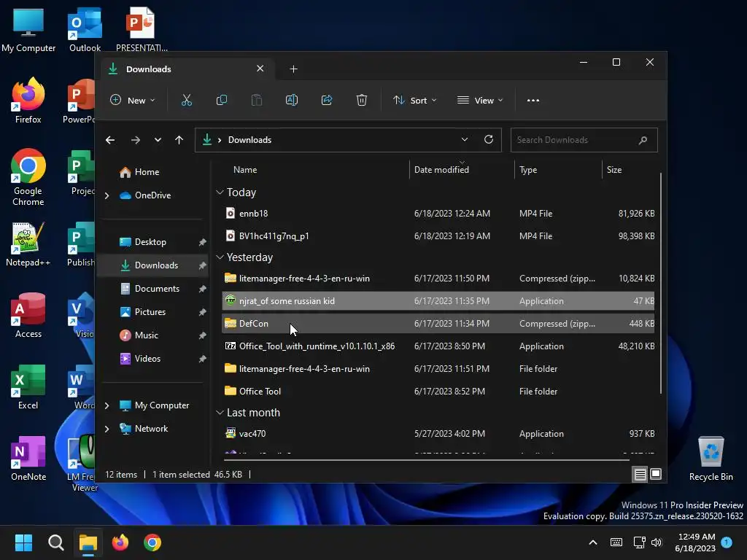This screenshot has height=560, width=747.
Task: Open volume control in system tray
Action: click(657, 542)
